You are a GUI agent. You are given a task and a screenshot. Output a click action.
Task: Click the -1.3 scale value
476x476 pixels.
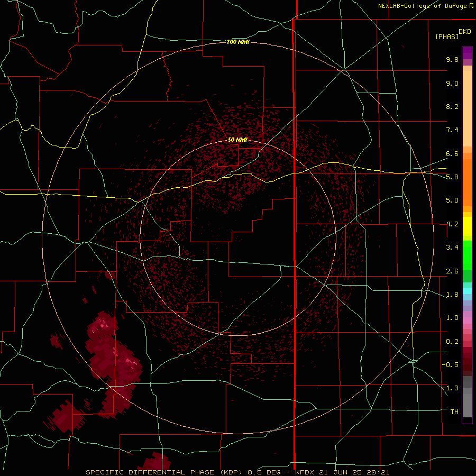coord(450,388)
